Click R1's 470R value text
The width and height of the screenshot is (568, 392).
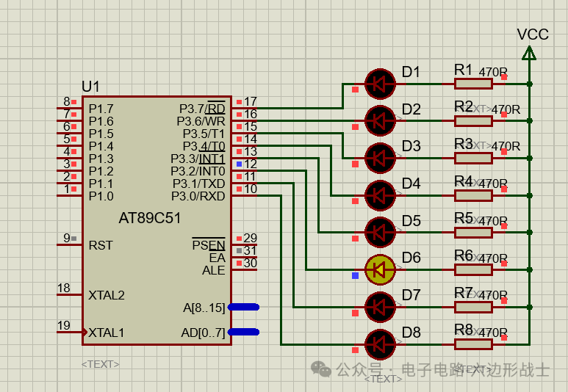493,72
